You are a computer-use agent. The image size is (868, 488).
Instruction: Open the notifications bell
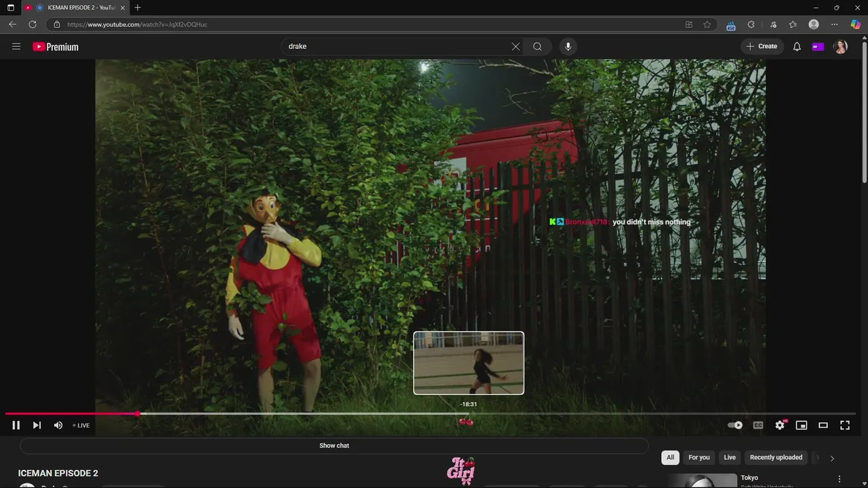pyautogui.click(x=797, y=47)
